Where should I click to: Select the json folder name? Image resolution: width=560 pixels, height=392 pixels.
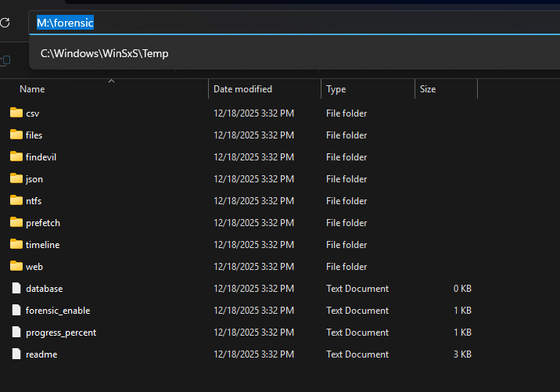[34, 179]
